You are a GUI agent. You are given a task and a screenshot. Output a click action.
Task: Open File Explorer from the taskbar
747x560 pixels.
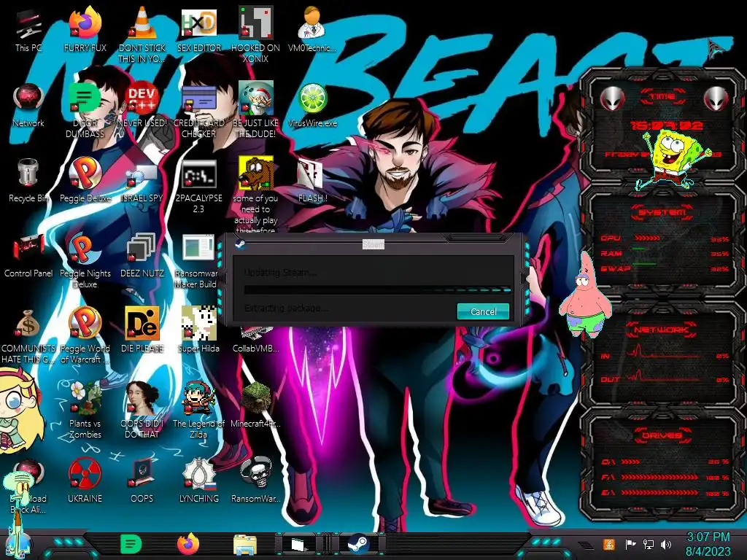(x=245, y=545)
